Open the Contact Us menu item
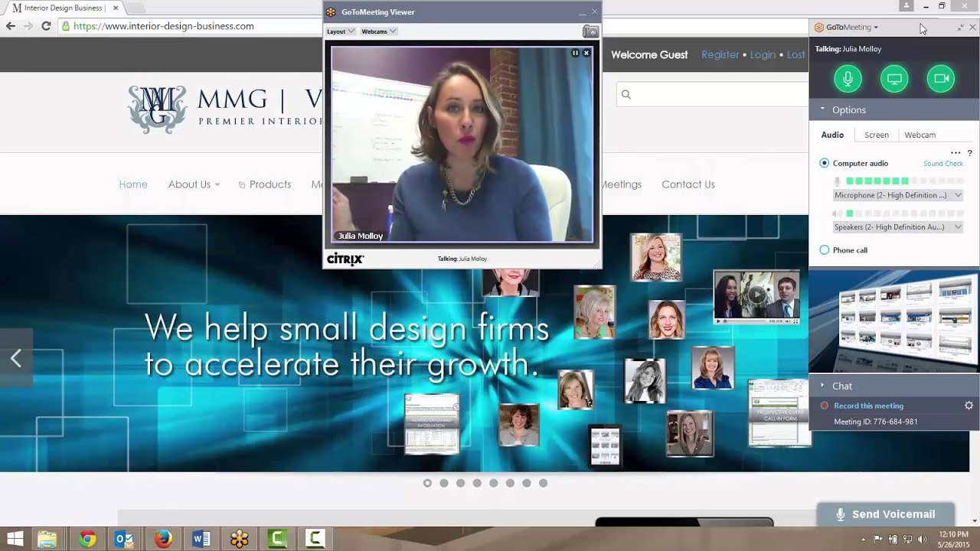 (x=688, y=184)
